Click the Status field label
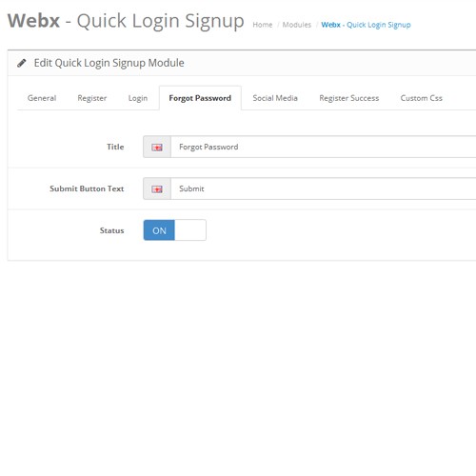This screenshot has width=476, height=476. (111, 230)
